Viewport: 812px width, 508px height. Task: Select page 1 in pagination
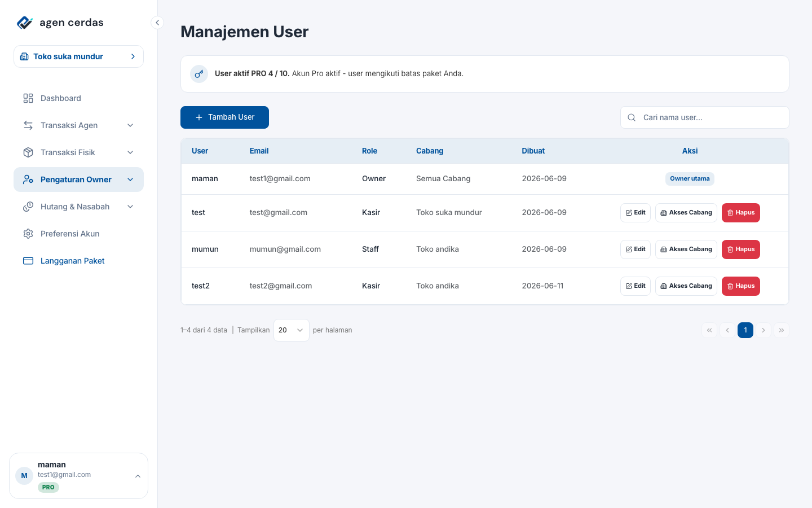coord(745,330)
